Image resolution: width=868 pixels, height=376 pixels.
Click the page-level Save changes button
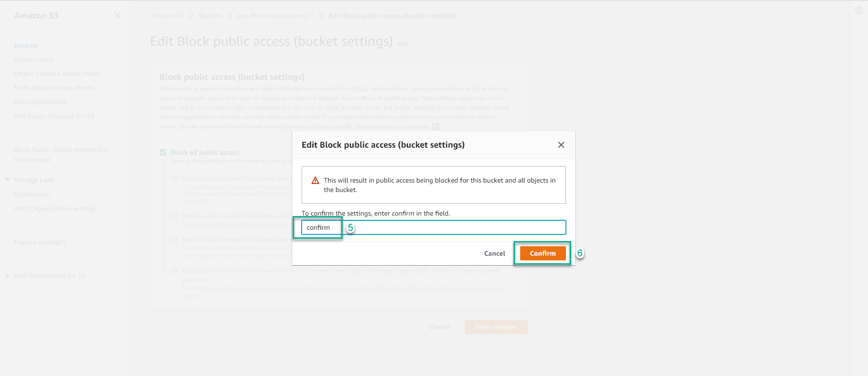coord(496,327)
